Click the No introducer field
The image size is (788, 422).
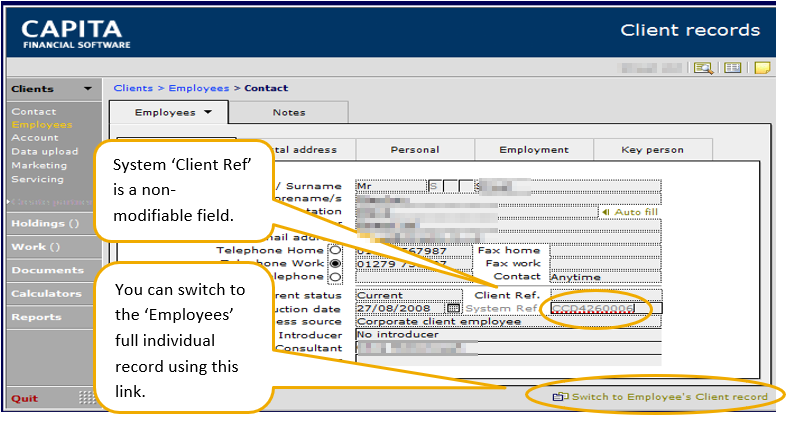coord(508,335)
